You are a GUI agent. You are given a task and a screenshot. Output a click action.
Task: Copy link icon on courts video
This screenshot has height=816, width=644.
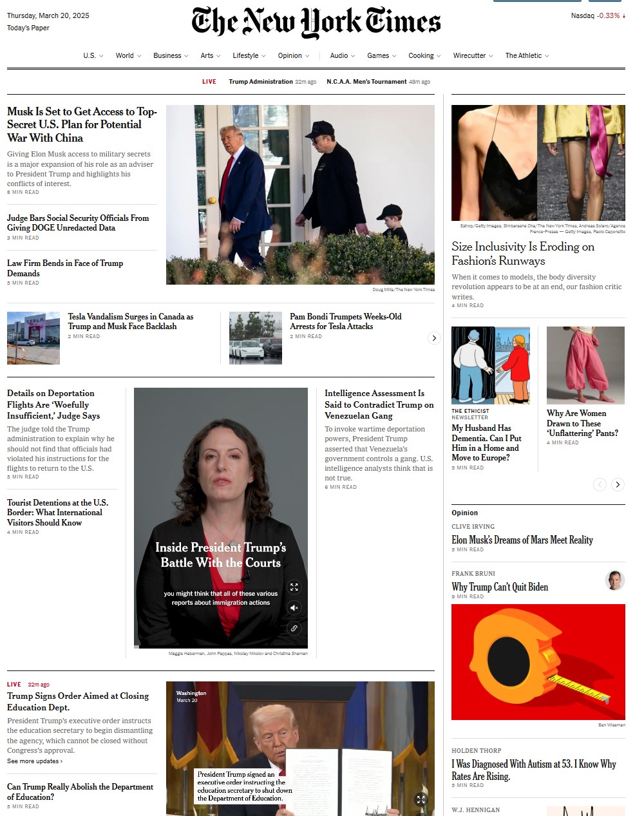(294, 629)
